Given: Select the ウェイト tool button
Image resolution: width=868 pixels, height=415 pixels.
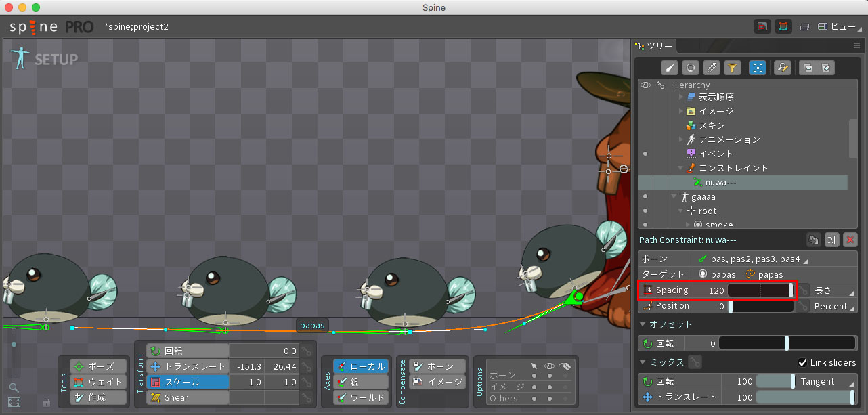Looking at the screenshot, I should tap(98, 382).
